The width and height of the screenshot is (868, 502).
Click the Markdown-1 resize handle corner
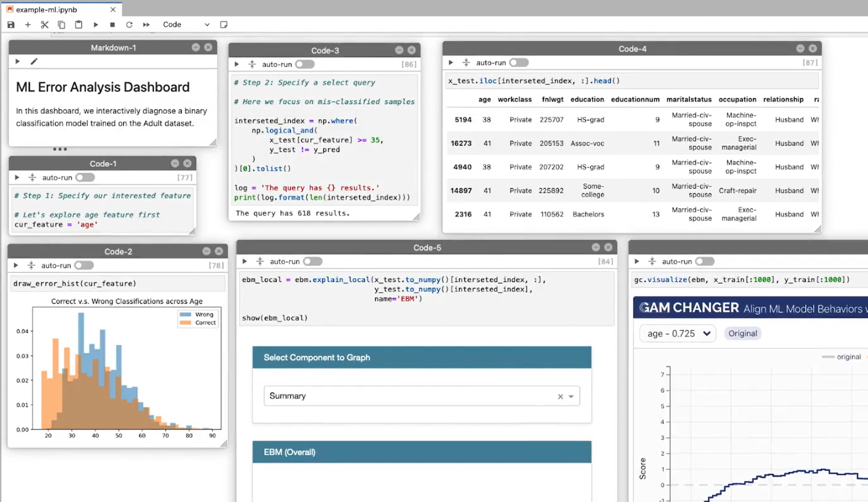(x=213, y=143)
